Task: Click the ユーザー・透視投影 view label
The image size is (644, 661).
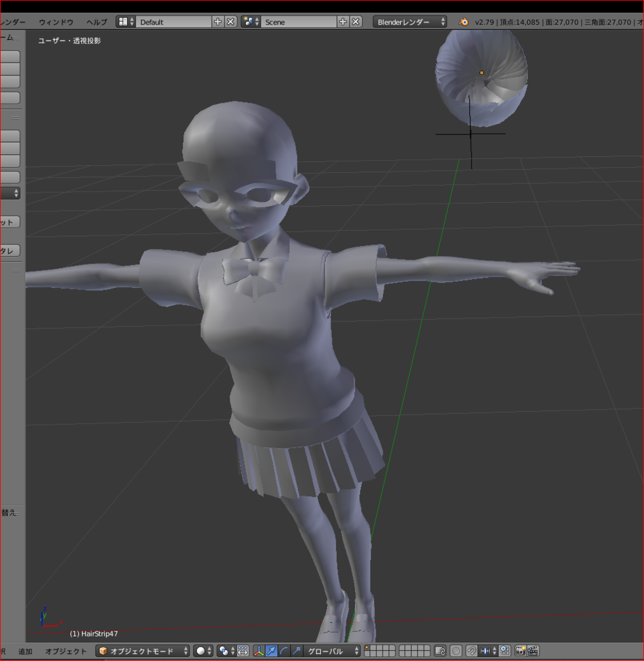Action: [x=70, y=41]
